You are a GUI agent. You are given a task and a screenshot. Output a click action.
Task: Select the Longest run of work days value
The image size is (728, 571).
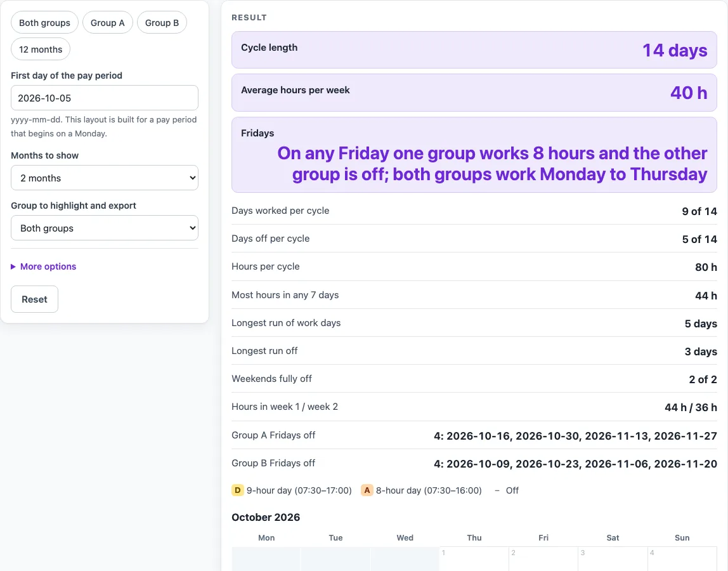[701, 324]
